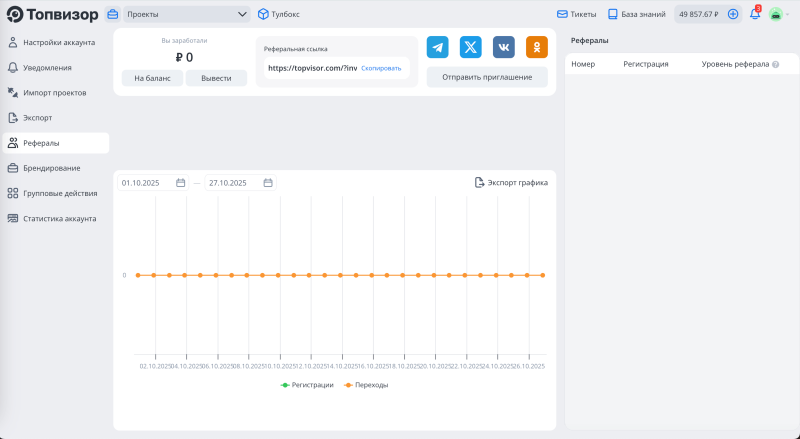Screen dimensions: 800x439
Task: Share referral link on X (Twitter)
Action: [470, 47]
